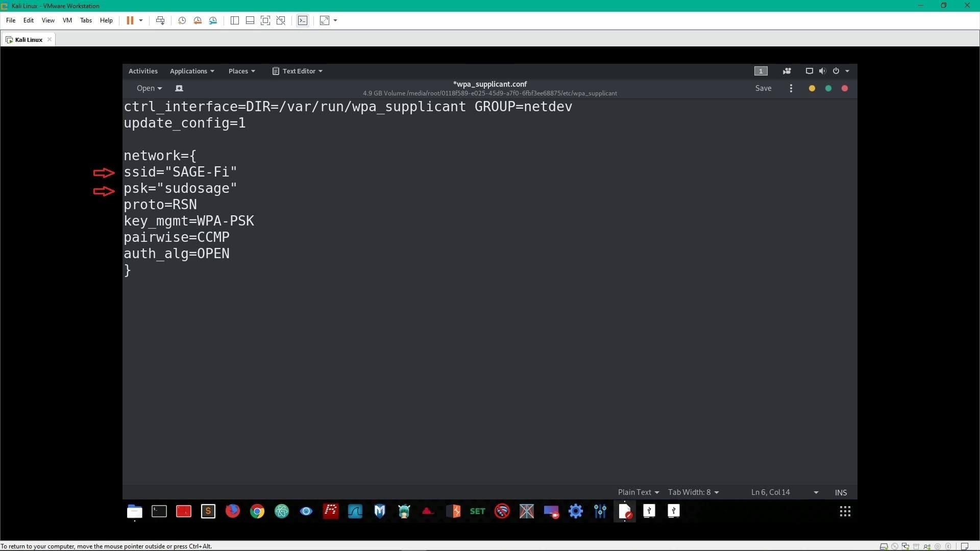Click on the proto=RSN line
980x551 pixels.
point(160,205)
